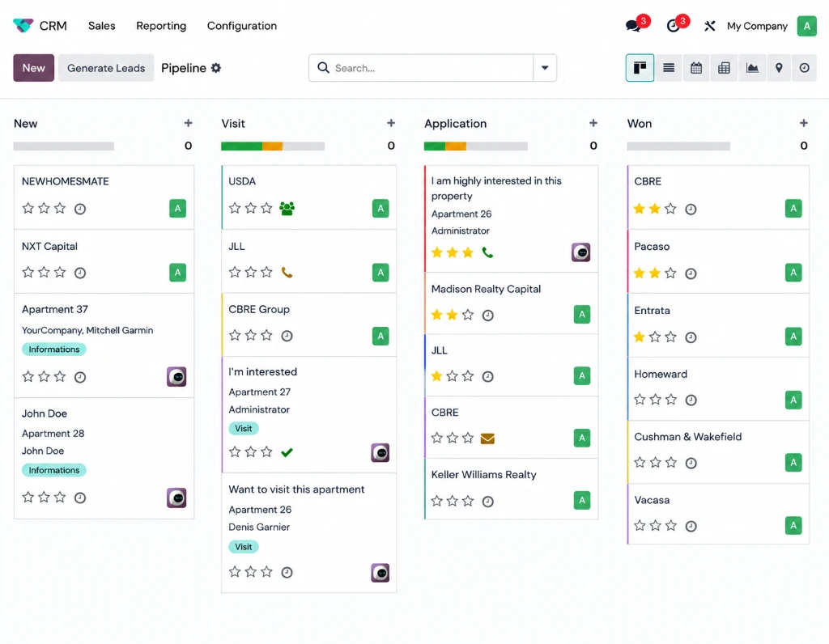Switch to Calendar view
The image size is (829, 644).
coord(696,68)
